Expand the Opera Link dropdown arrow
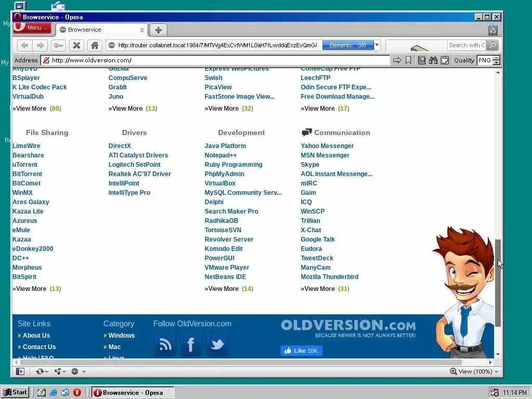This screenshot has width=532, height=399. click(46, 372)
